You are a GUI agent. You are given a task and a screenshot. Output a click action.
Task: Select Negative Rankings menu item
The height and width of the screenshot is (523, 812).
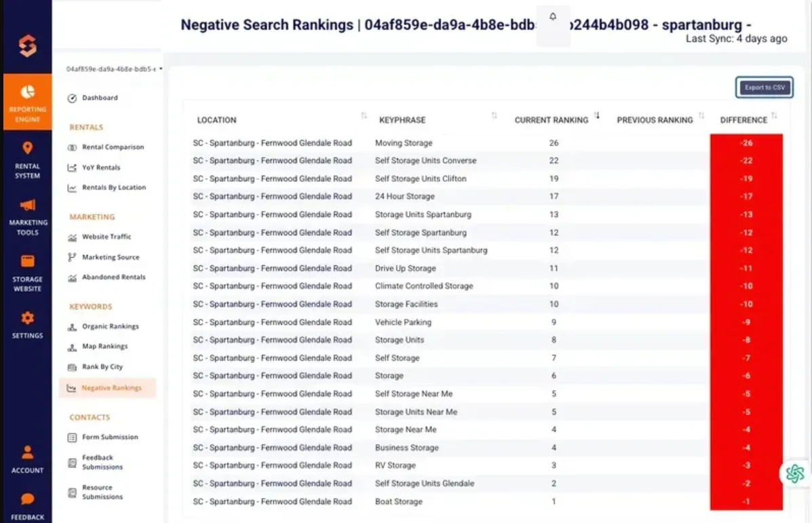(x=108, y=388)
